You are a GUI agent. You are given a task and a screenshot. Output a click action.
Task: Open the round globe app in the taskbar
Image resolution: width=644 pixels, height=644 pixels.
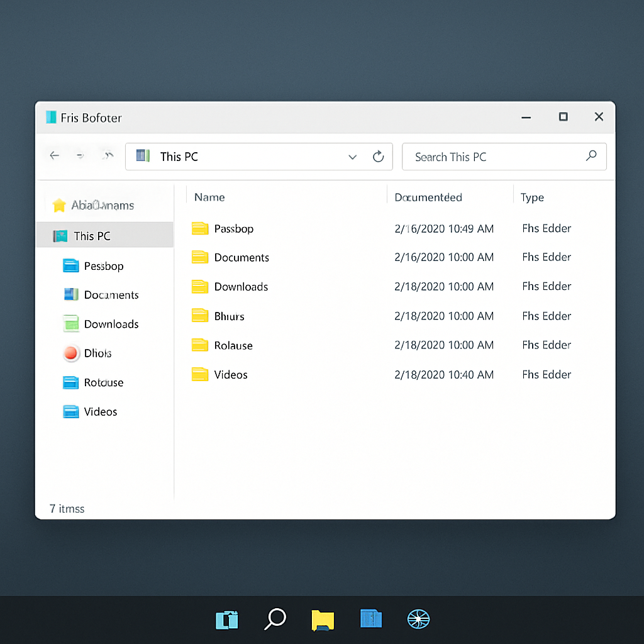pyautogui.click(x=418, y=619)
